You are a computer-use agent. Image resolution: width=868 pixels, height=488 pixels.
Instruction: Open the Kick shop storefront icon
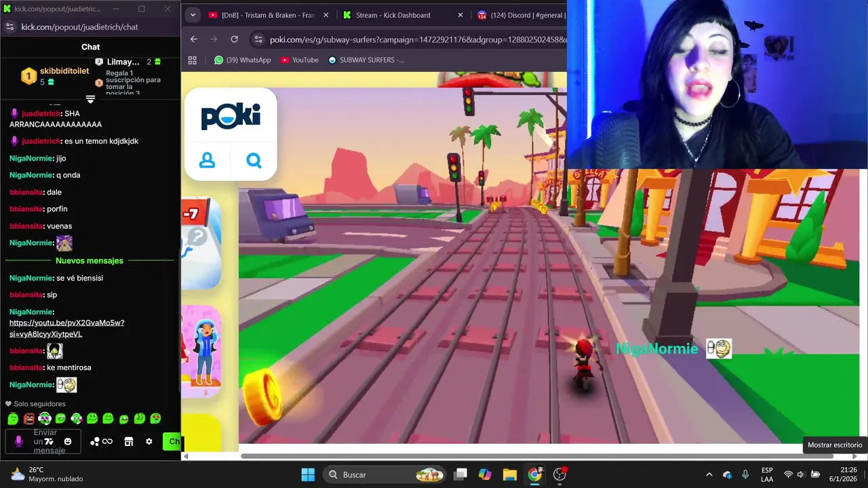click(128, 441)
